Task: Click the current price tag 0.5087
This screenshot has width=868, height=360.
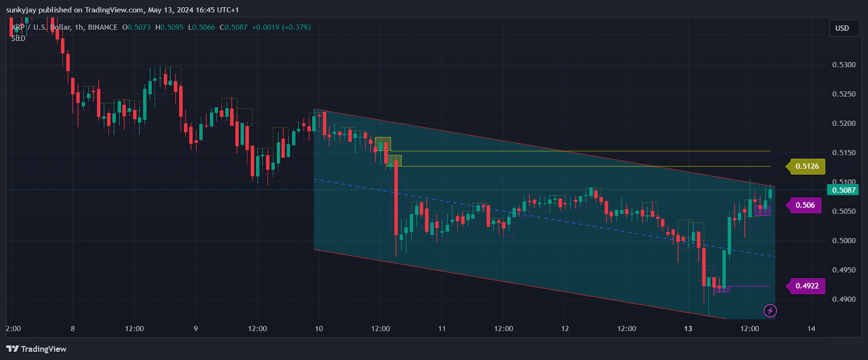Action: 844,190
